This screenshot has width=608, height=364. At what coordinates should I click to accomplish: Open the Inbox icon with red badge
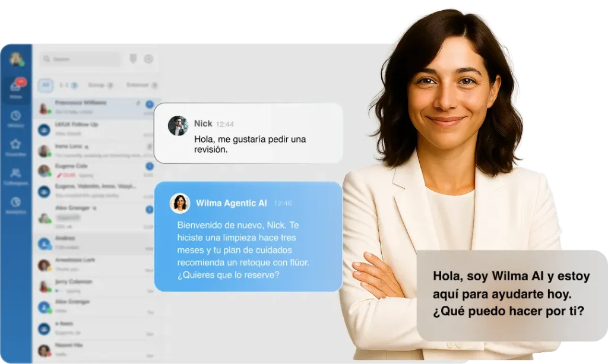pos(16,88)
